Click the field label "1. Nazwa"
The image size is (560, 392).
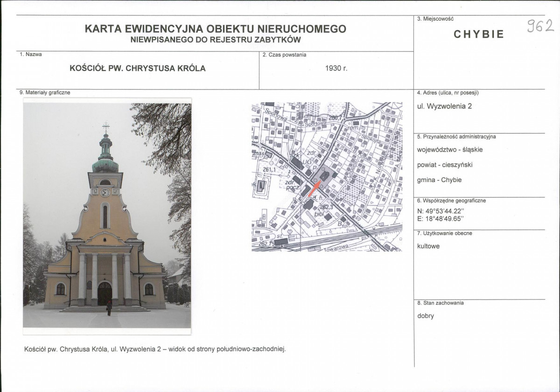tap(31, 55)
